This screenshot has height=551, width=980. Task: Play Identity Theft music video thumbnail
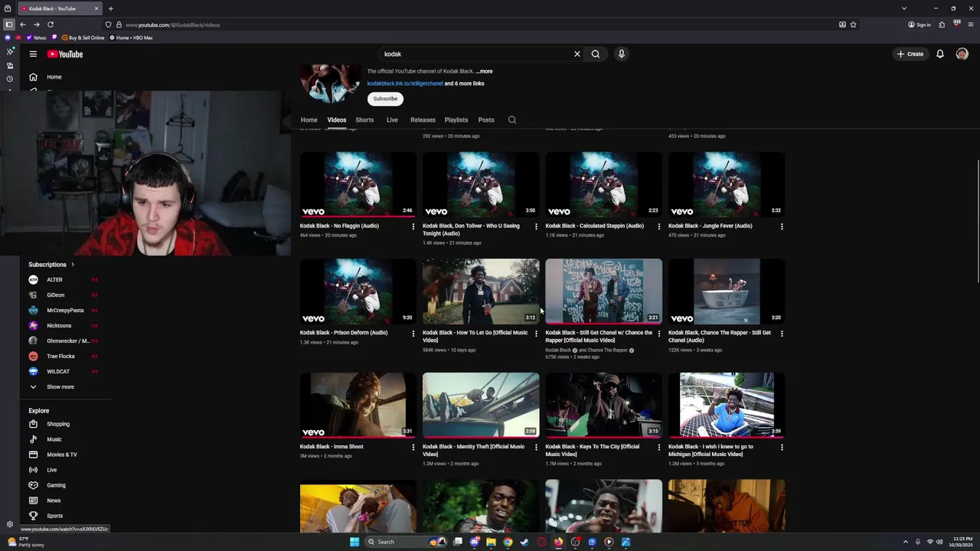coord(481,406)
